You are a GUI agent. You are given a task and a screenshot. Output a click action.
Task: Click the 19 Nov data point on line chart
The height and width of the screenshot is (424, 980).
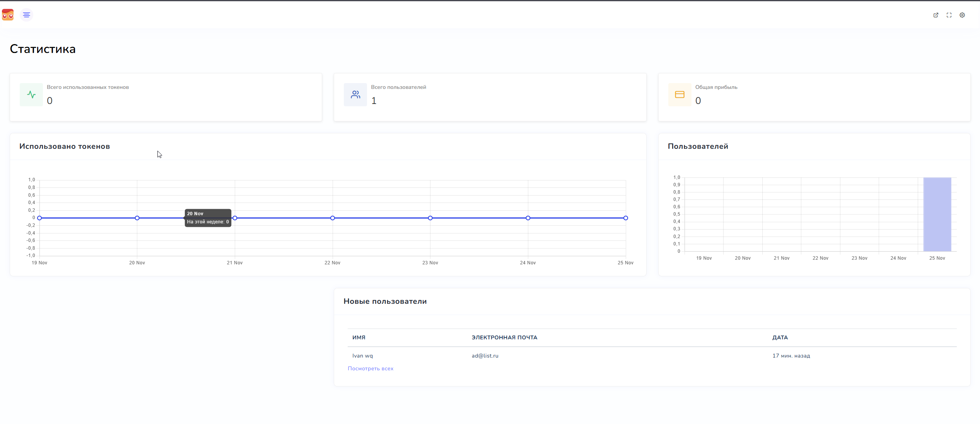[39, 218]
